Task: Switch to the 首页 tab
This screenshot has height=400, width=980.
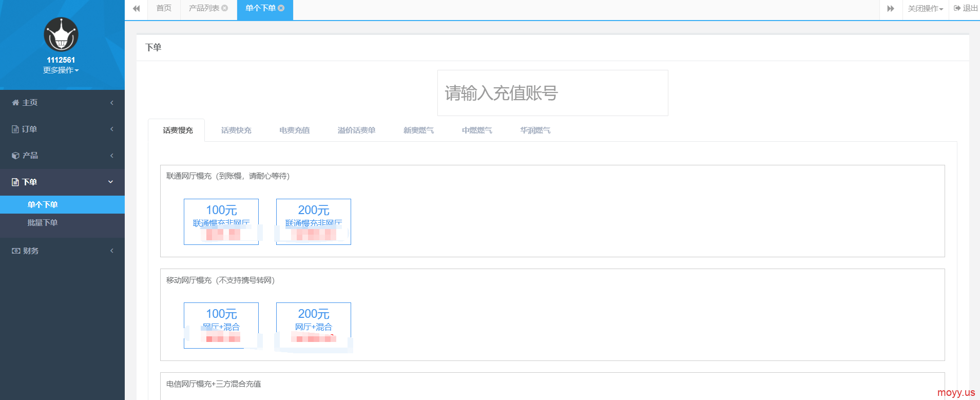Action: point(164,8)
